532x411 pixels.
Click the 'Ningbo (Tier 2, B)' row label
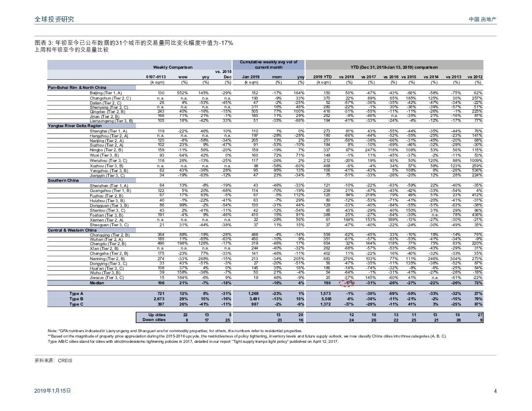pyautogui.click(x=106, y=150)
